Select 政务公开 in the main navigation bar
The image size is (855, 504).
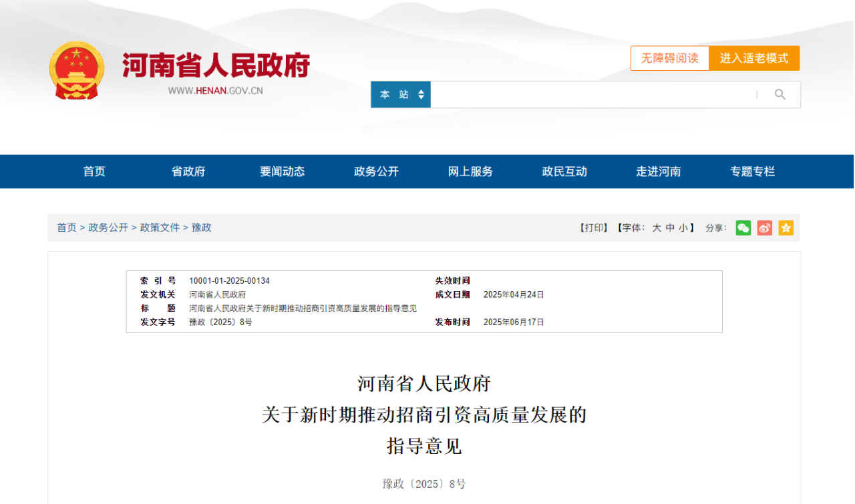pyautogui.click(x=376, y=172)
